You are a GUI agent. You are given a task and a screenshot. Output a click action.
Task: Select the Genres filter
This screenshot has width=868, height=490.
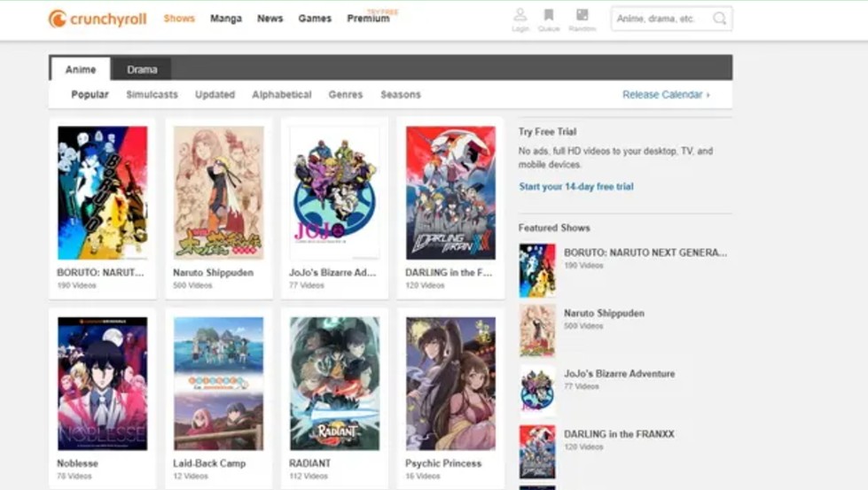346,95
